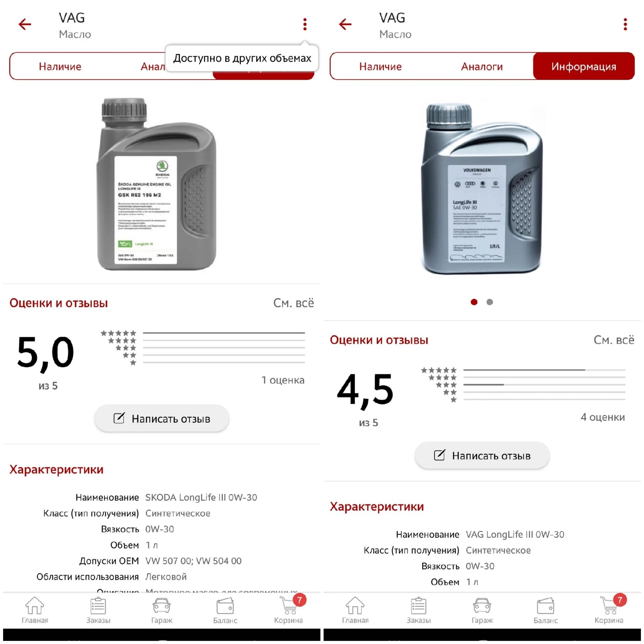The image size is (644, 644).
Task: Open Заказы in right screen bottom bar
Action: point(419,610)
